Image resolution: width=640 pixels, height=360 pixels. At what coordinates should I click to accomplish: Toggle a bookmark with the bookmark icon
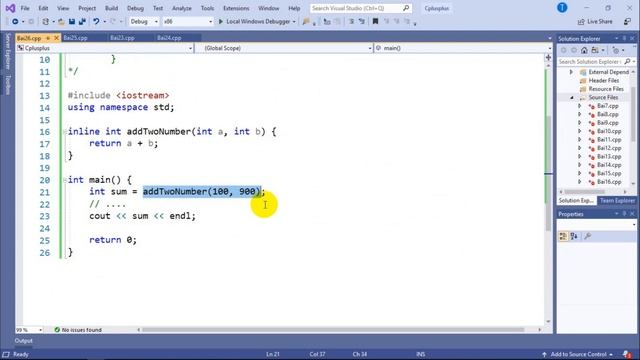pos(375,22)
